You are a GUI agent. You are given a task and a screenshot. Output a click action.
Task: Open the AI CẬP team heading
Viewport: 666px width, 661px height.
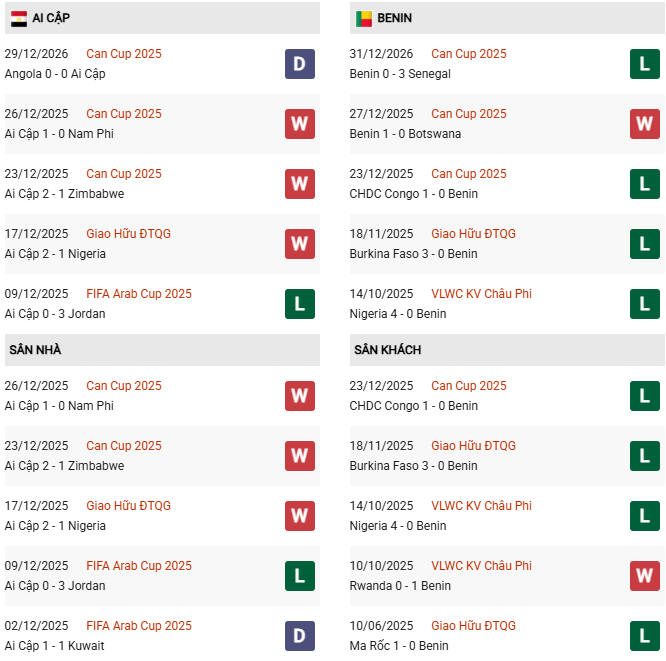pyautogui.click(x=51, y=18)
